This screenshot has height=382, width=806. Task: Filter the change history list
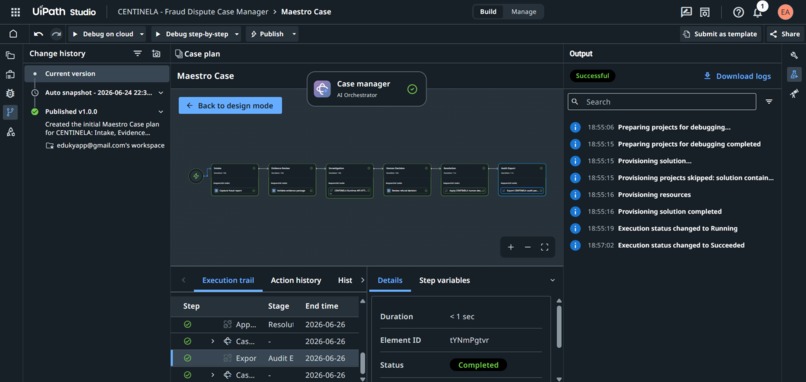pos(137,53)
